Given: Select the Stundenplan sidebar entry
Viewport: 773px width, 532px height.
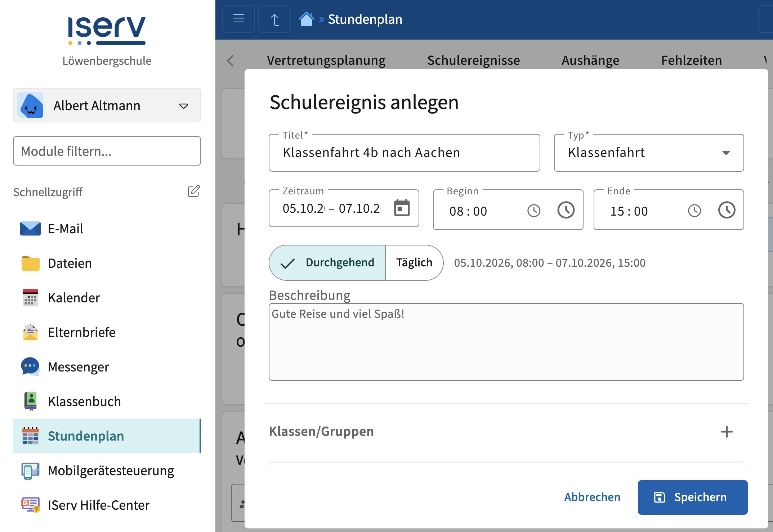Looking at the screenshot, I should (107, 436).
